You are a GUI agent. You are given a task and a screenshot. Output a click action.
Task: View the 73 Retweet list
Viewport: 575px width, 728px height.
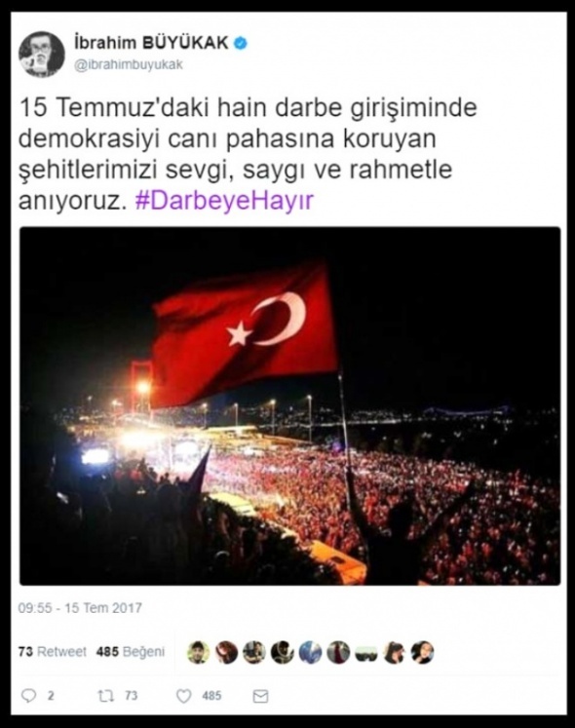[x=53, y=652]
